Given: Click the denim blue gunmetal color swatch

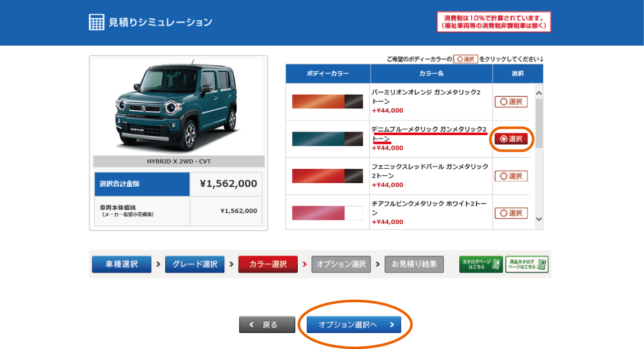Looking at the screenshot, I should [x=327, y=139].
